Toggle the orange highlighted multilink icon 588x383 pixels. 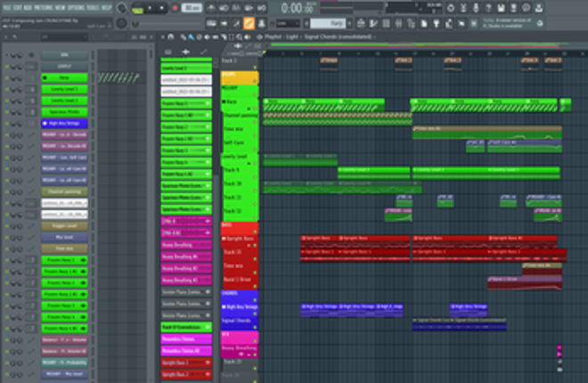[x=249, y=24]
